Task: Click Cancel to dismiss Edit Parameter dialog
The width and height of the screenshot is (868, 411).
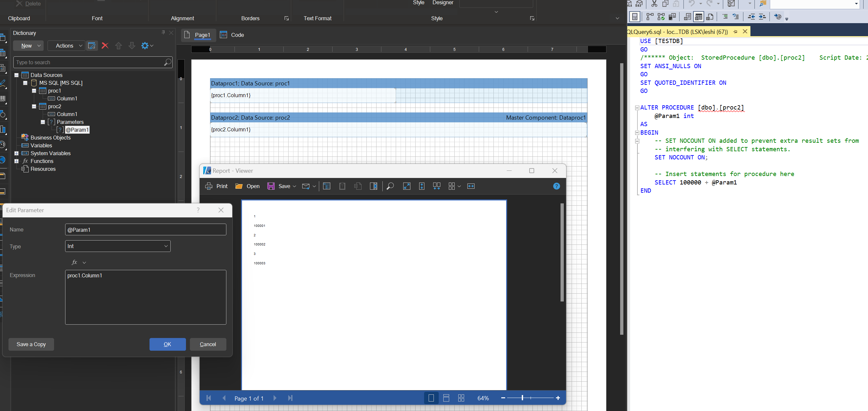Action: point(207,345)
